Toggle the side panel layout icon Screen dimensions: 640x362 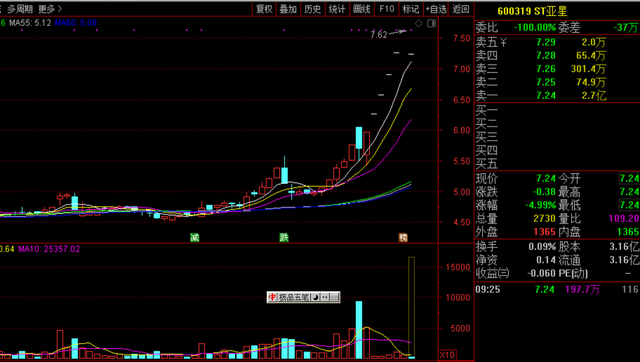pos(431,23)
